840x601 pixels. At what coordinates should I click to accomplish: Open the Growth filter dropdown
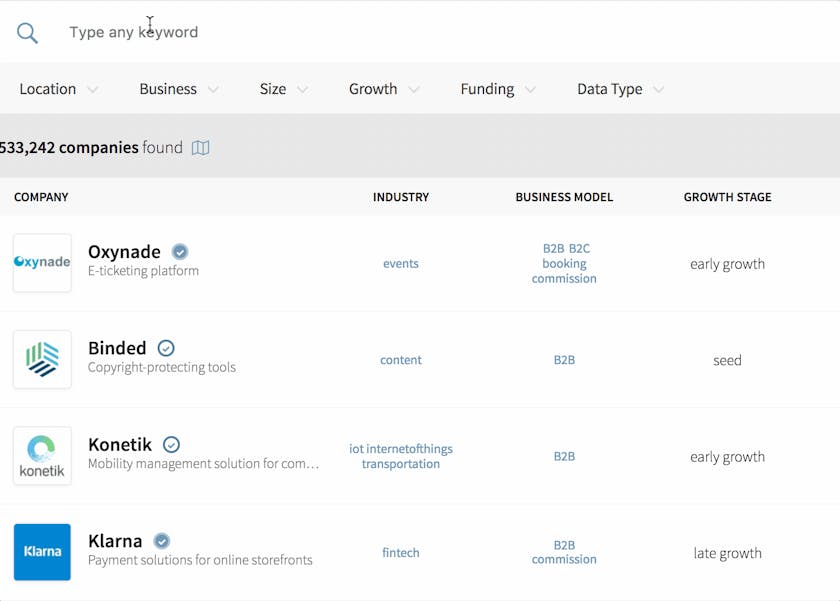point(384,89)
